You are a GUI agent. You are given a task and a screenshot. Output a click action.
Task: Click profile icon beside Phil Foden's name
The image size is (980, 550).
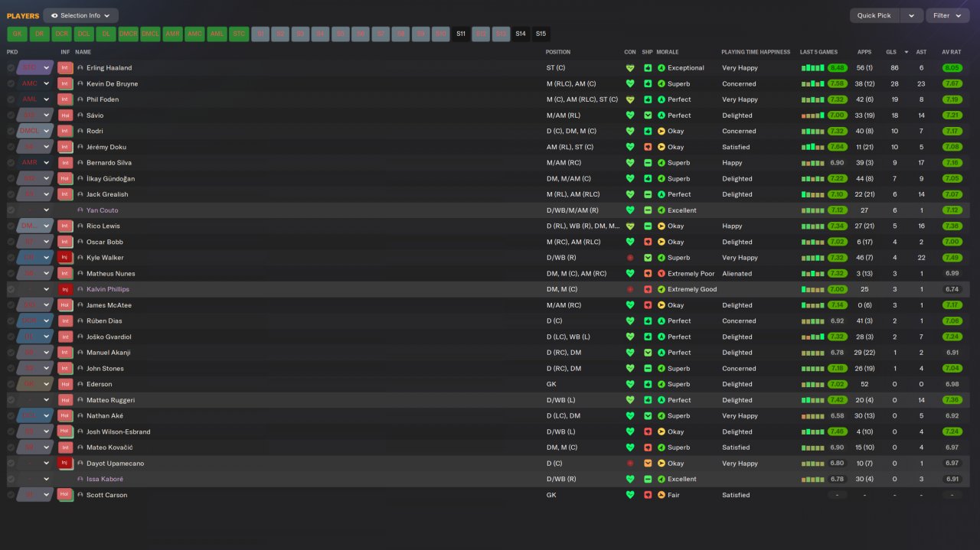pos(80,99)
